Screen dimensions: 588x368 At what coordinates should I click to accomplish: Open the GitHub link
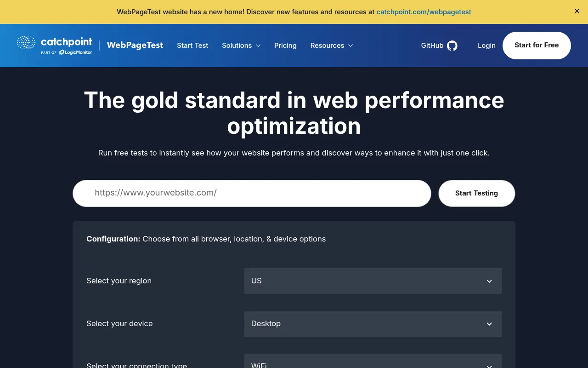[x=439, y=46]
